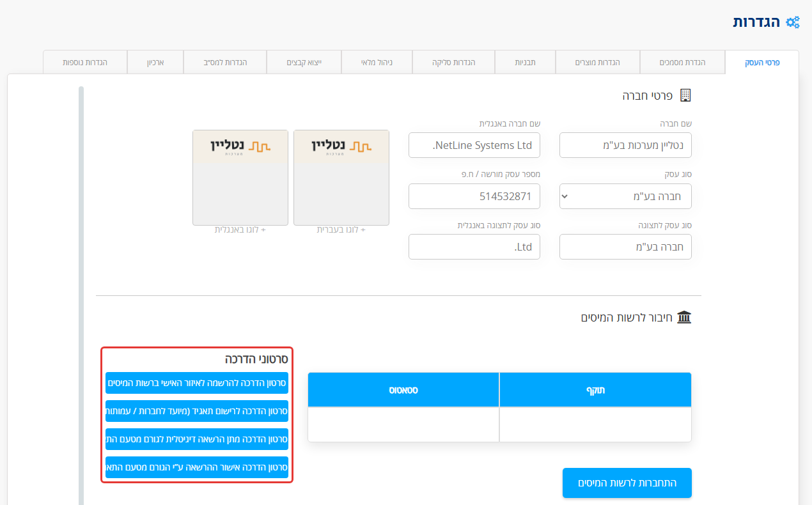Open the הגדרת מוצרים tab
Screen dimensions: 812x505
point(597,63)
